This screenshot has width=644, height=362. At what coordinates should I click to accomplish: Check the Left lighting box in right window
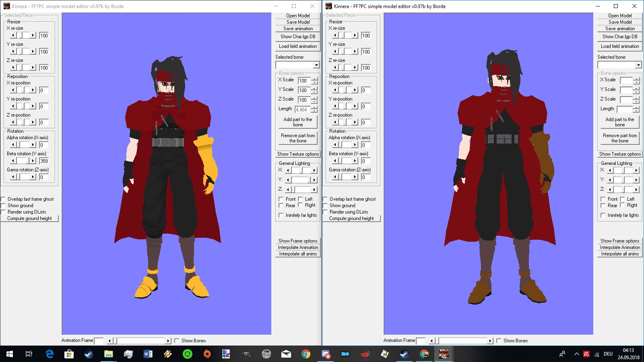(x=622, y=199)
